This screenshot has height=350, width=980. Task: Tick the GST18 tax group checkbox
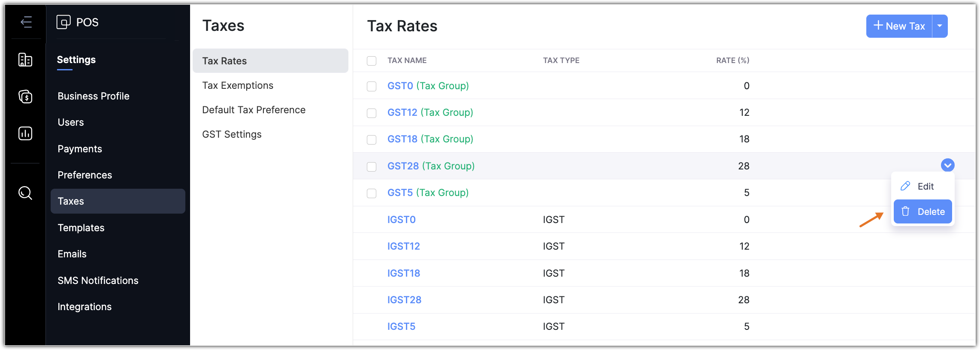tap(372, 140)
